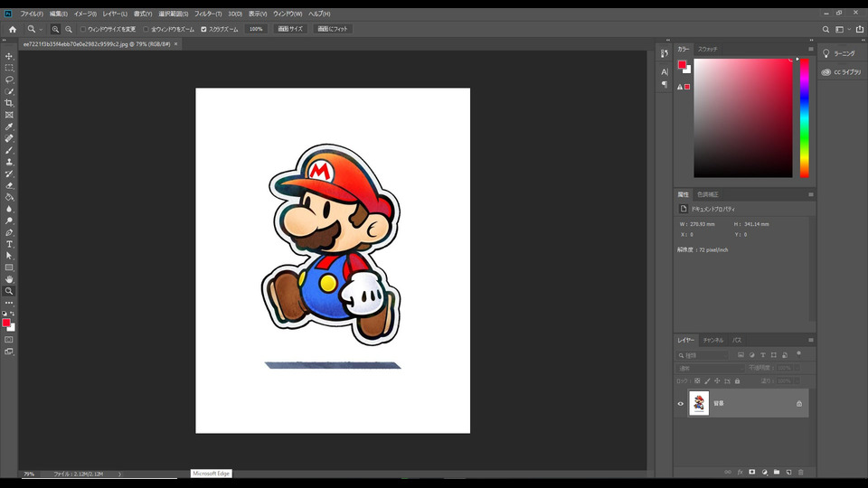This screenshot has height=488, width=868.
Task: Reset default foreground/background colors
Action: click(5, 314)
